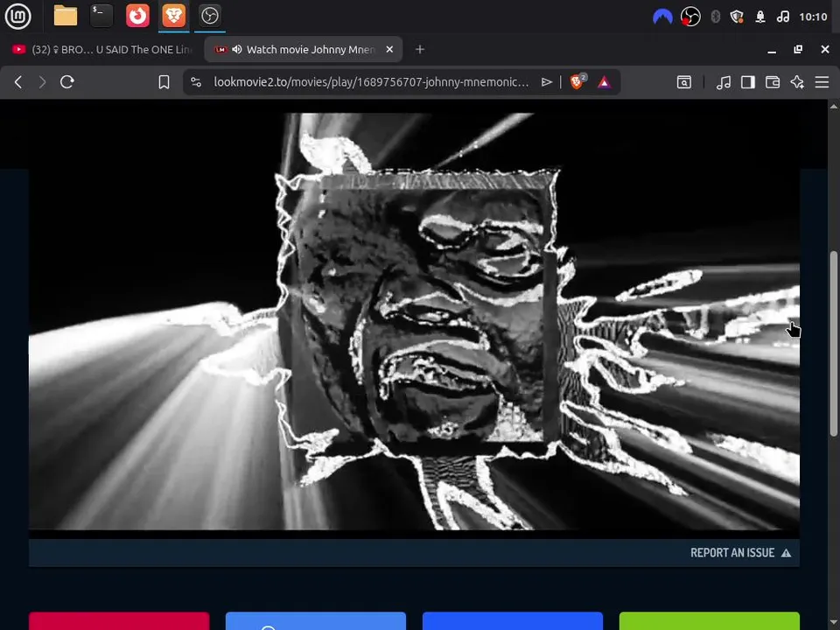This screenshot has width=840, height=630.
Task: Open the OBS Studio window in the panel
Action: [x=209, y=16]
